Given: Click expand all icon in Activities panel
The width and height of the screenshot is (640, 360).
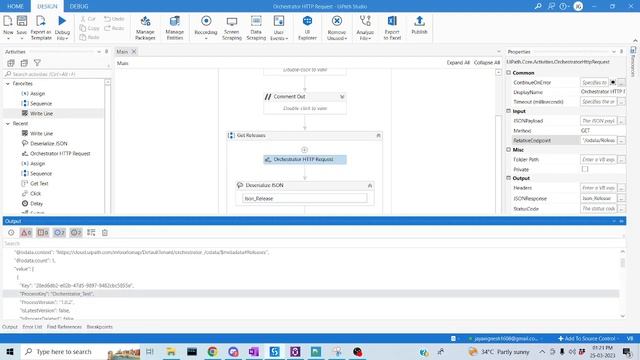Looking at the screenshot, I should tap(11, 63).
